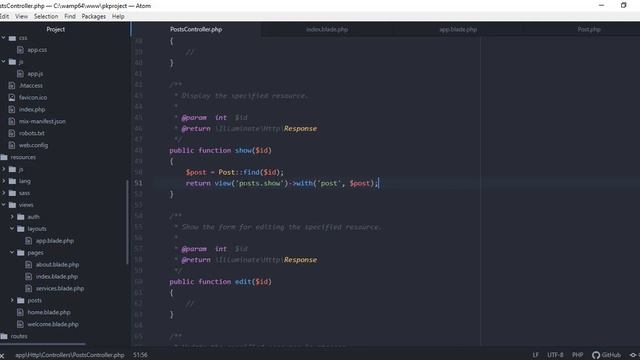This screenshot has height=360, width=640.
Task: Open index.blade.php in pages folder
Action: (56, 276)
